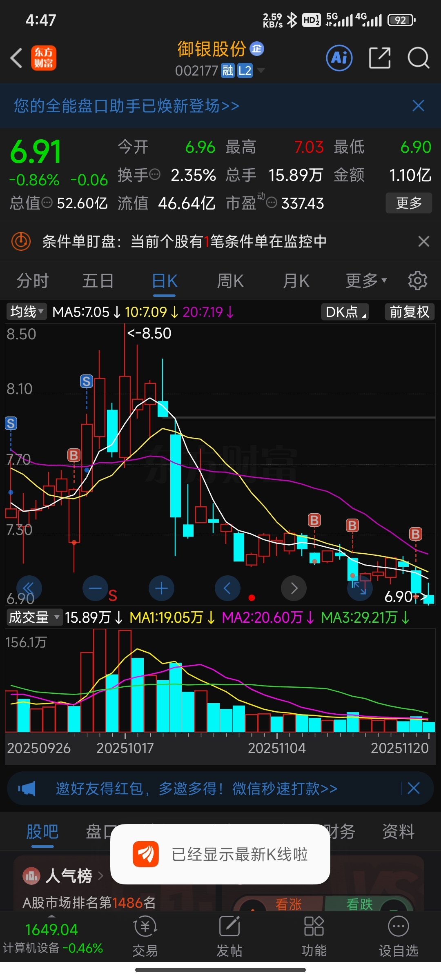This screenshot has width=441, height=980.
Task: Tap stock name 御银股份
Action: tap(212, 49)
